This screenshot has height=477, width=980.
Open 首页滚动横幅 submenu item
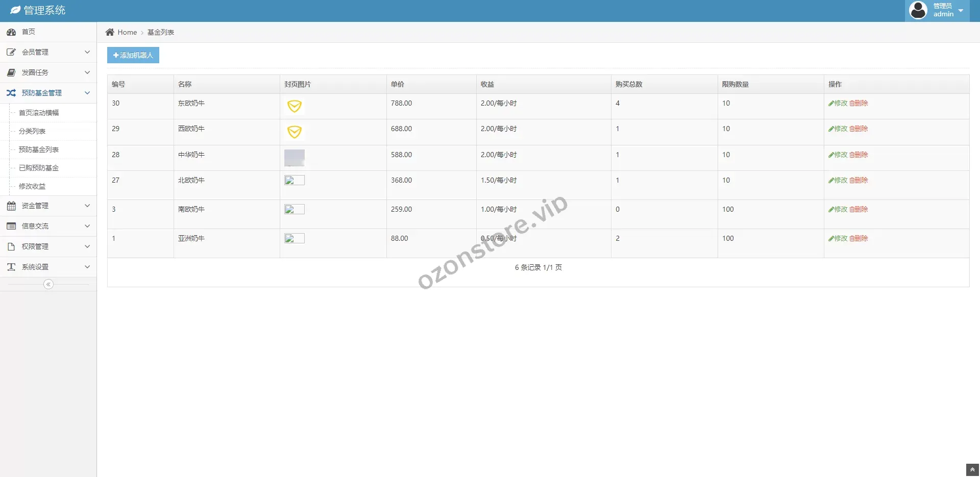click(39, 113)
